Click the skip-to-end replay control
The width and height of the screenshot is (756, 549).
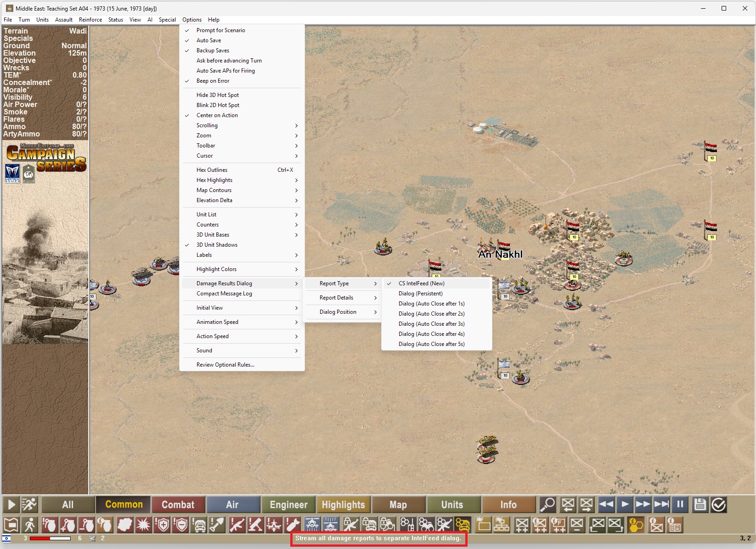click(662, 504)
